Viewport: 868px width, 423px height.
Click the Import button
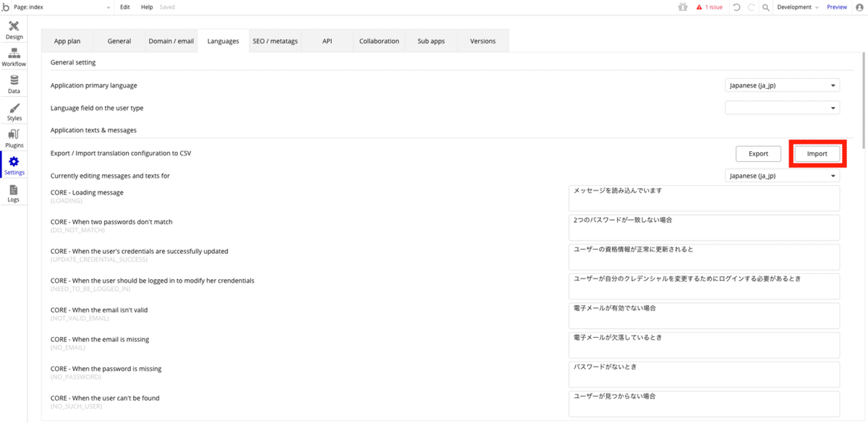817,154
